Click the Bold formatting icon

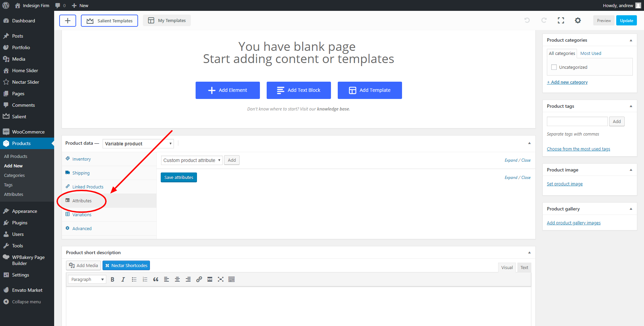pyautogui.click(x=112, y=279)
